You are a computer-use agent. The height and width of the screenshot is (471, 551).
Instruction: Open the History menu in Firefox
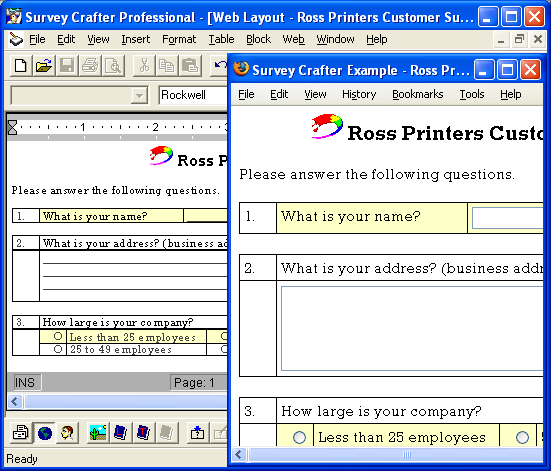(359, 94)
